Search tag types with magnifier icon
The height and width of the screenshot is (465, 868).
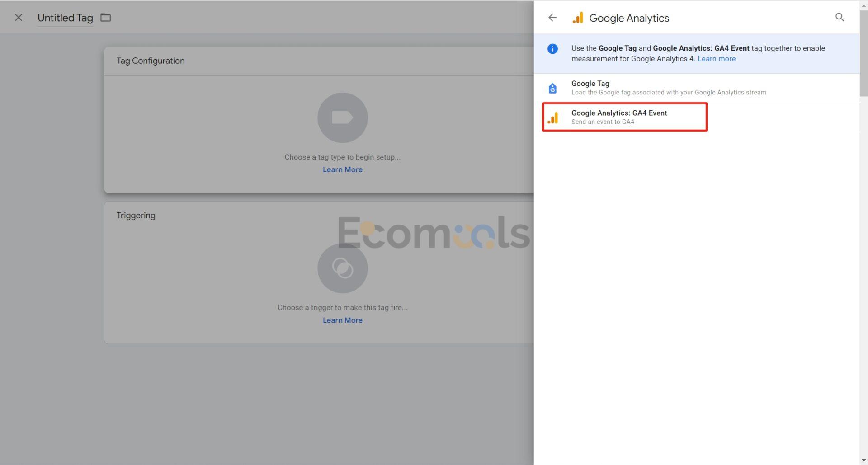click(x=840, y=18)
